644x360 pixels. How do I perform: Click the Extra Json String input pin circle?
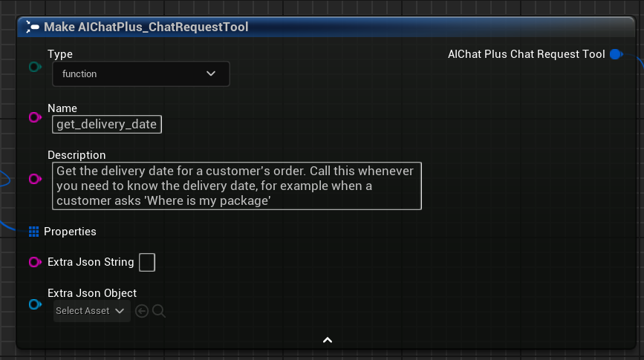pyautogui.click(x=34, y=262)
